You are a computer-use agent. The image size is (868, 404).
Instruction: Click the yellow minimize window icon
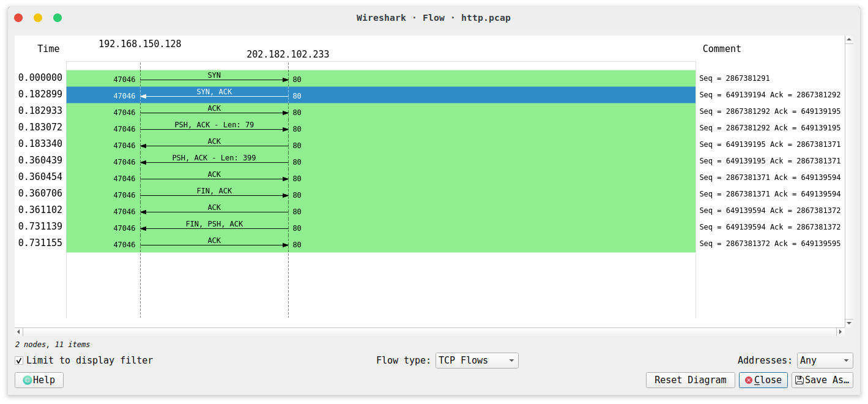[x=38, y=18]
